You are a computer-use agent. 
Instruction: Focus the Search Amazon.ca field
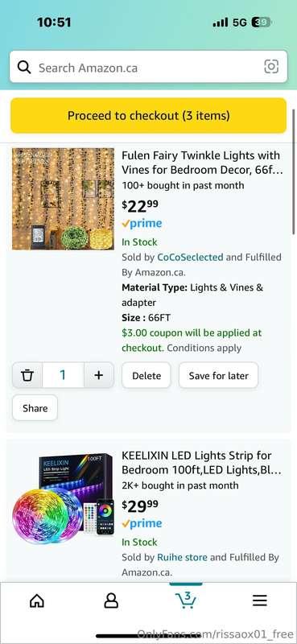[148, 67]
